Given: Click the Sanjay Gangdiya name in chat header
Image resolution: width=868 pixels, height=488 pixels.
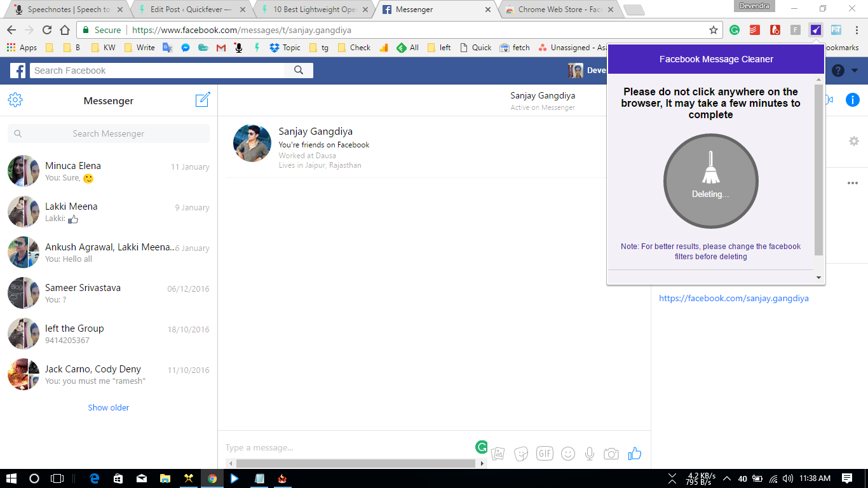Looking at the screenshot, I should (x=543, y=95).
